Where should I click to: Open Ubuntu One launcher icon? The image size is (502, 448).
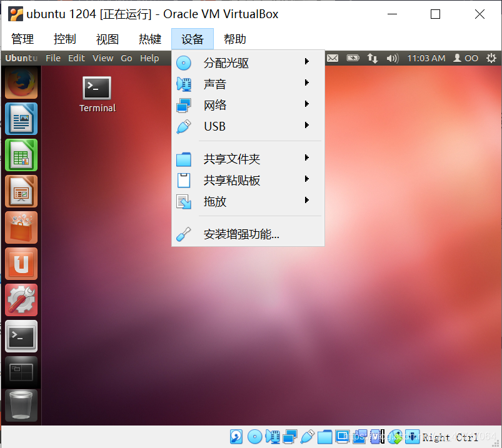[x=21, y=264]
